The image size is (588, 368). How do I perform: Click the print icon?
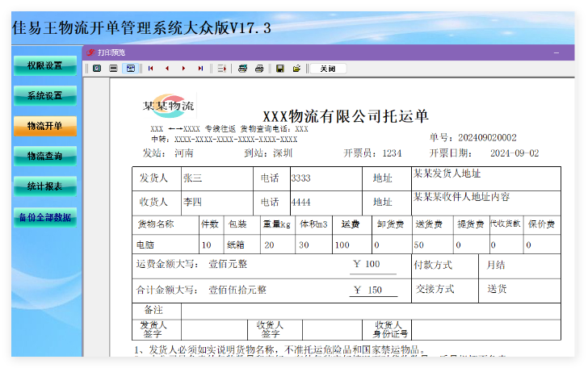click(259, 69)
